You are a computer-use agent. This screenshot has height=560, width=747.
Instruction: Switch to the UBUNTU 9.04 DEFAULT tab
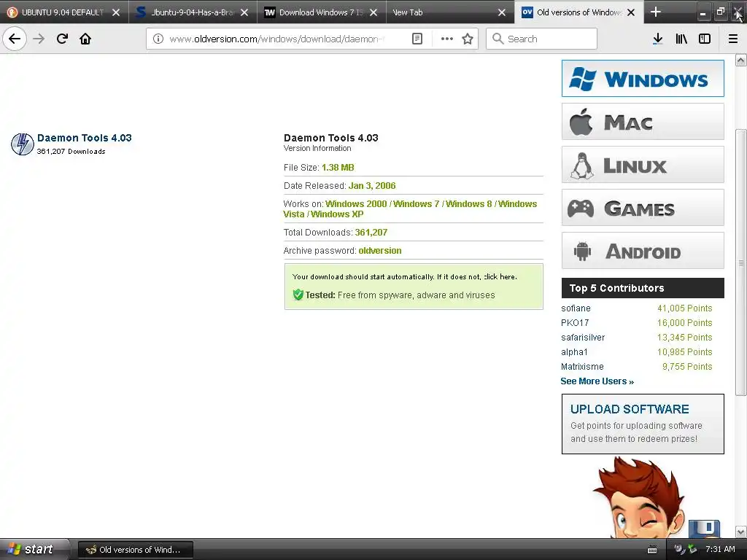point(63,12)
